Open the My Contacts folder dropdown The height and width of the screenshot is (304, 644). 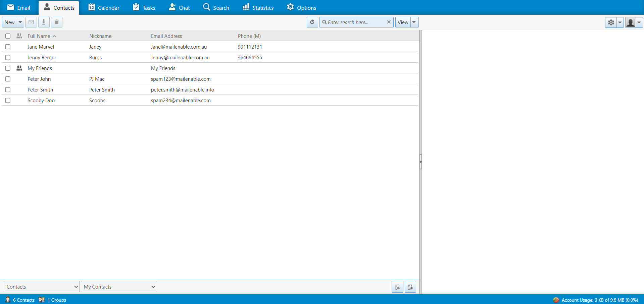[119, 287]
